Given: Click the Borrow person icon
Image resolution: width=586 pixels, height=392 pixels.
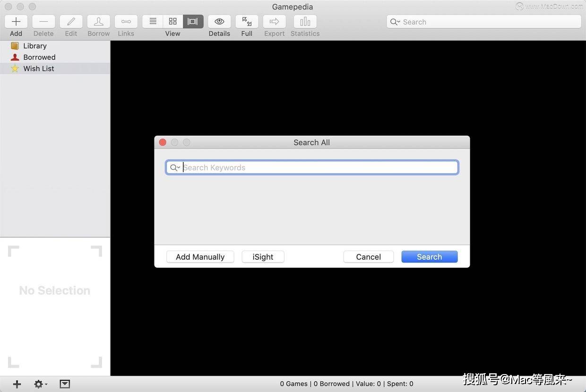Looking at the screenshot, I should tap(99, 22).
